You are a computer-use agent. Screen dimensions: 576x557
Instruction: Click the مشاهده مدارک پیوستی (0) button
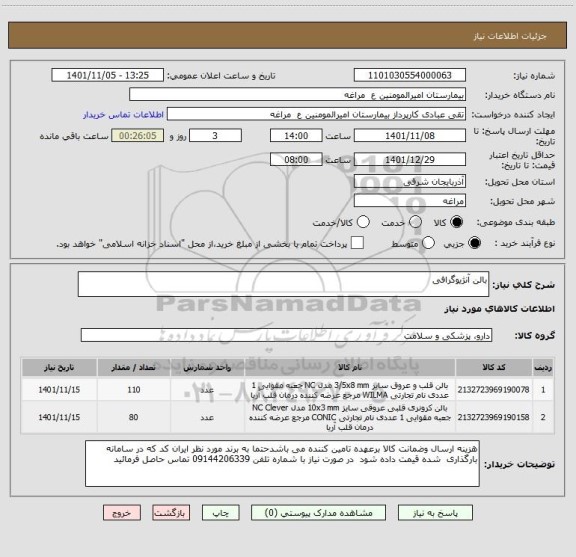tap(318, 513)
